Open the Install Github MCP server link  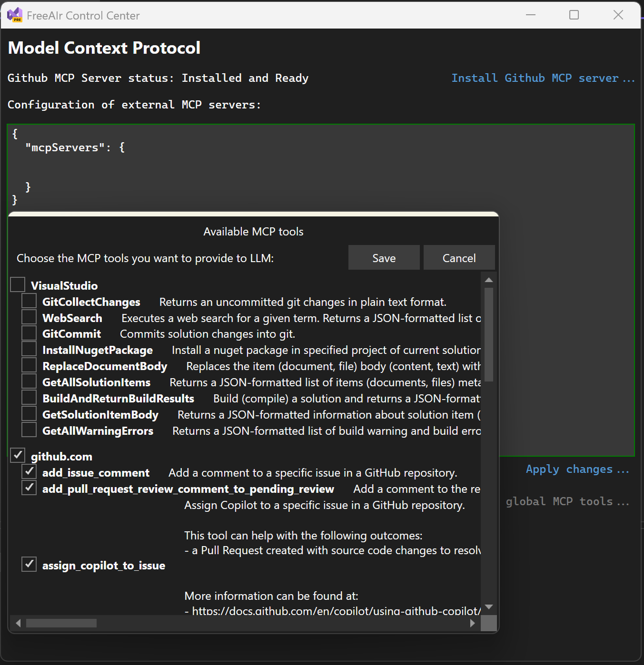click(543, 78)
